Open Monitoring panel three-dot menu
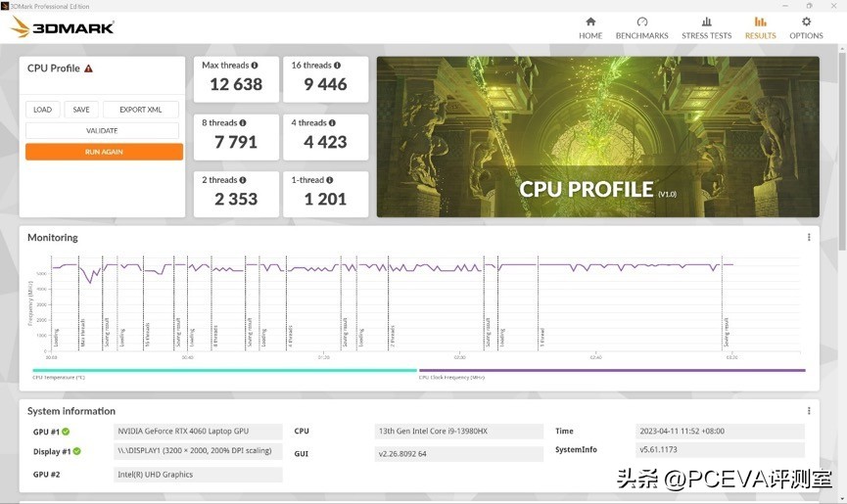This screenshot has width=847, height=504. coord(809,238)
